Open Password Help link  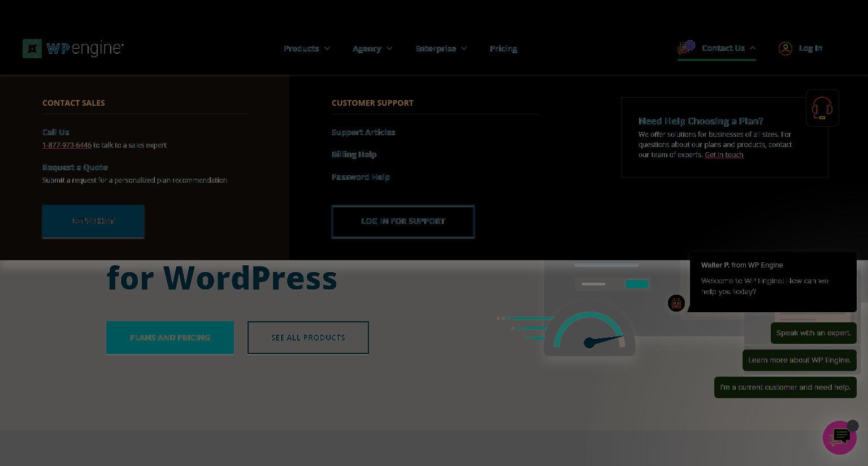pyautogui.click(x=361, y=177)
